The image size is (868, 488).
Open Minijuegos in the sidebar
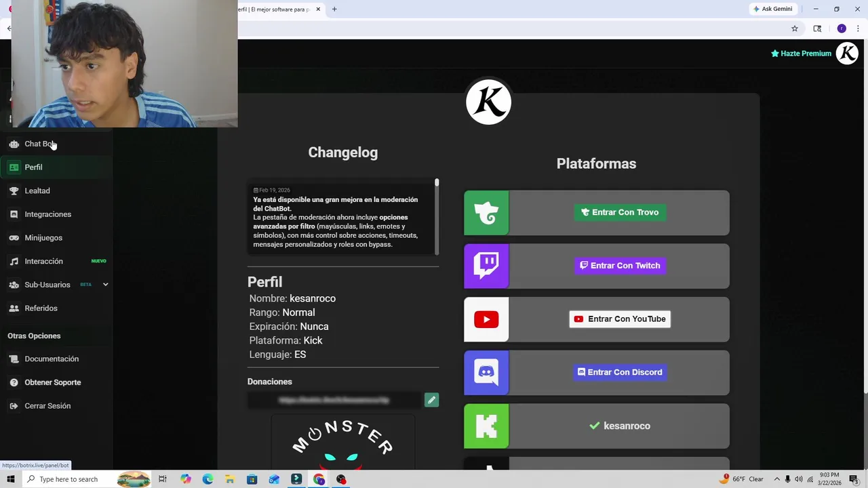coord(56,238)
